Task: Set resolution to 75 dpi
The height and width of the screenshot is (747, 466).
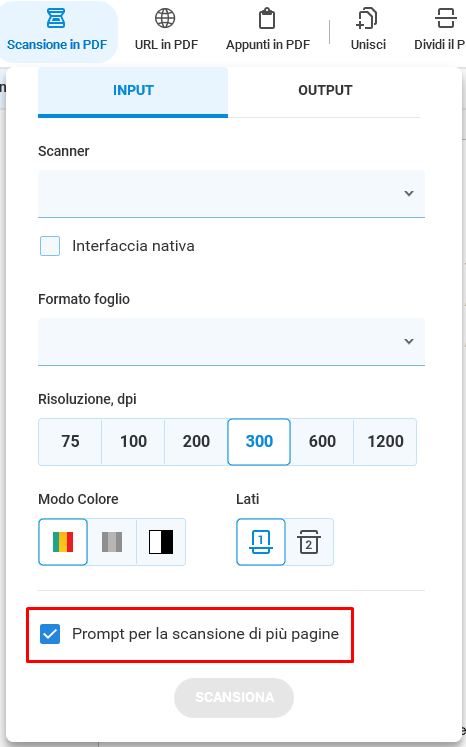Action: 70,442
